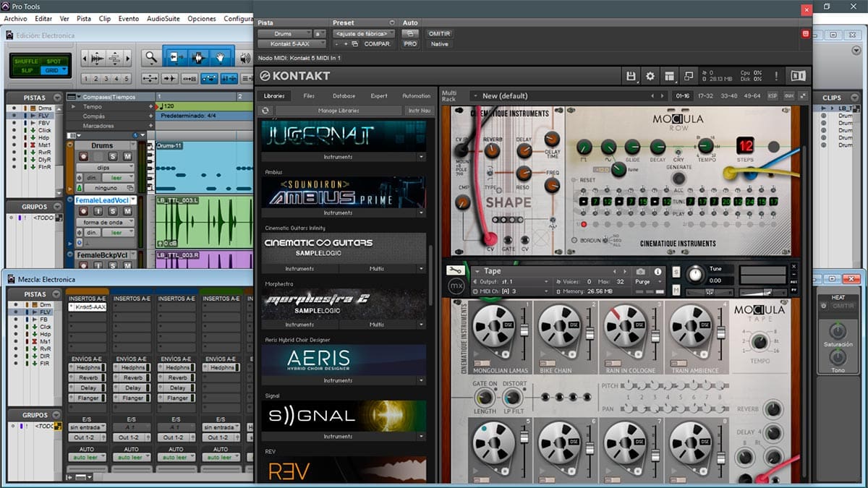Expand the Tempo ruler row
Viewport: 868px width, 488px height.
(x=72, y=106)
